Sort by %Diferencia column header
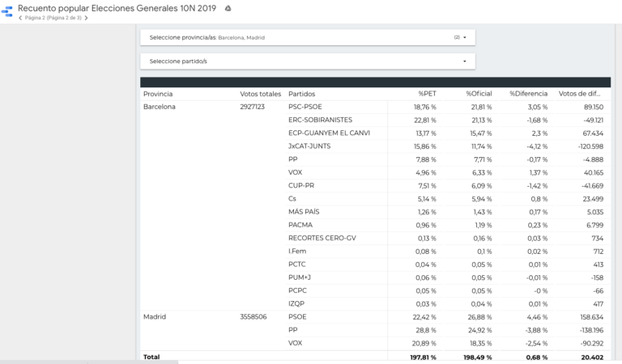The height and width of the screenshot is (364, 622). pos(528,94)
